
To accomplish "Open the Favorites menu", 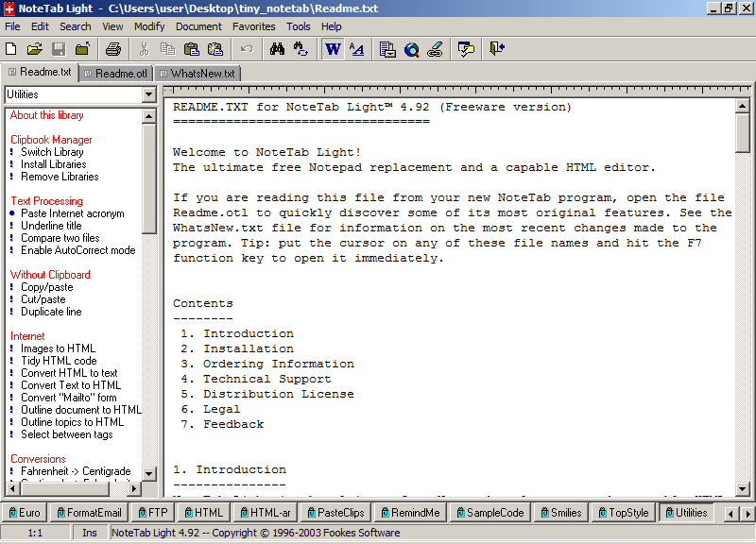I will point(254,26).
